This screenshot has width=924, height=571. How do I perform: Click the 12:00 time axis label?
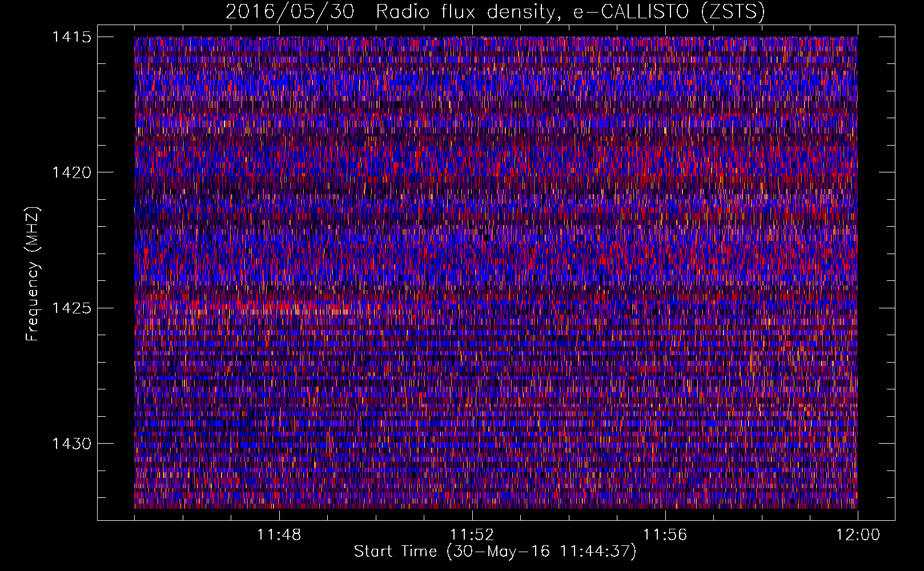tap(858, 535)
